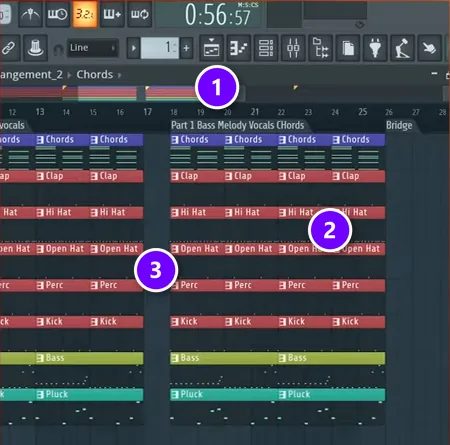
Task: Open clip menu icon of Clap at bar 15
Action: (94, 176)
